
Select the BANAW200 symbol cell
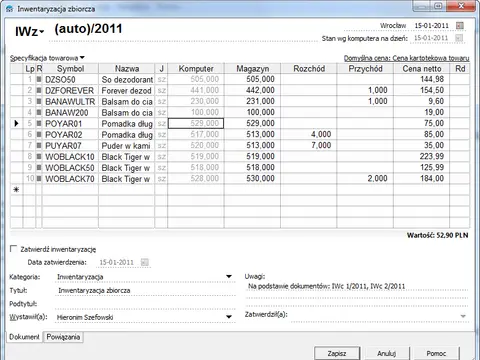70,112
